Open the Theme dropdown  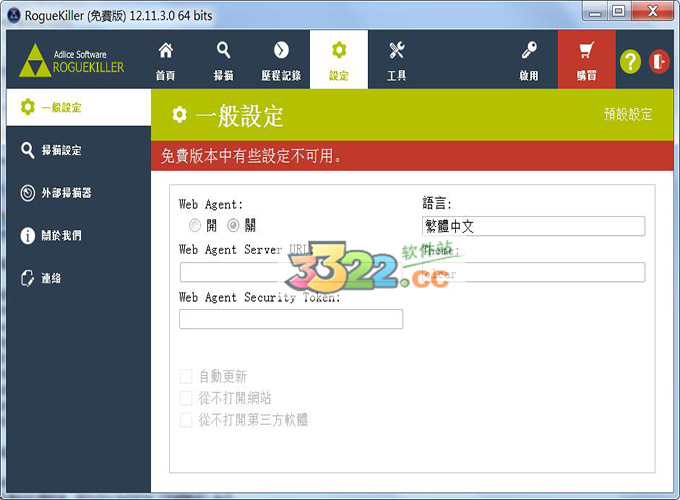click(533, 272)
